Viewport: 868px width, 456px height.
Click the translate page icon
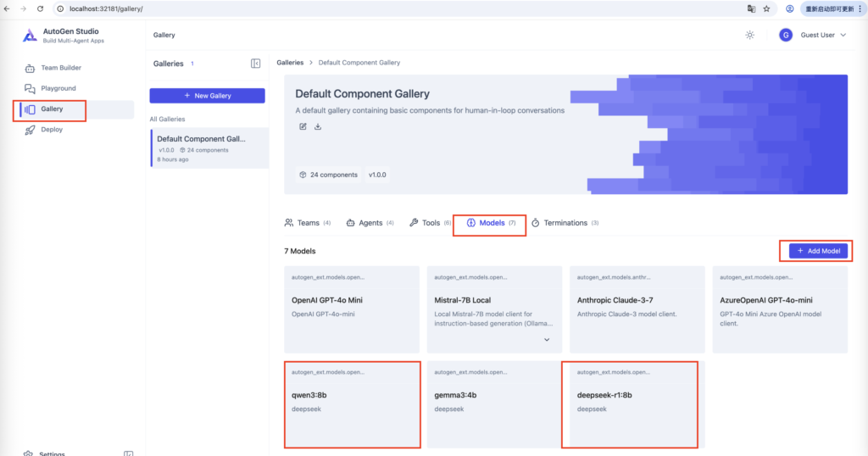coord(751,8)
